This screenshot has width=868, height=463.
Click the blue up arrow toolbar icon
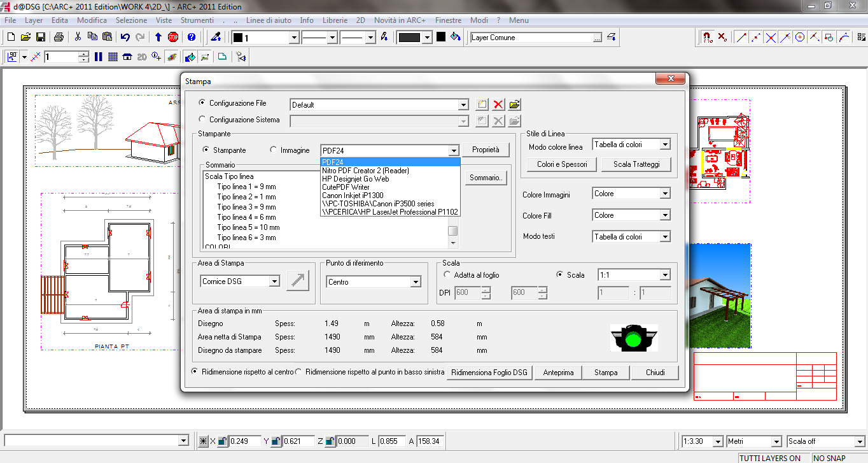[158, 38]
